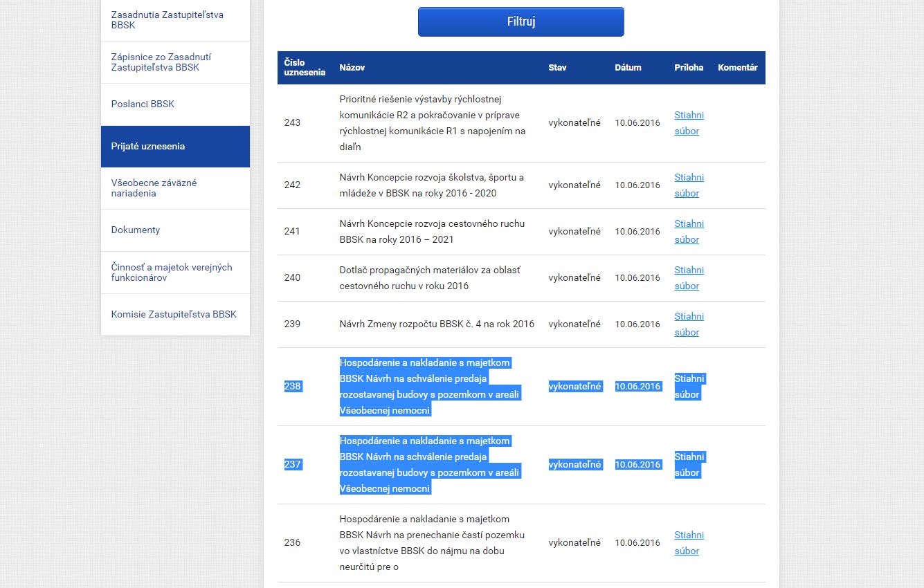
Task: Click Stiahni súbor for resolution 240
Action: coord(689,278)
